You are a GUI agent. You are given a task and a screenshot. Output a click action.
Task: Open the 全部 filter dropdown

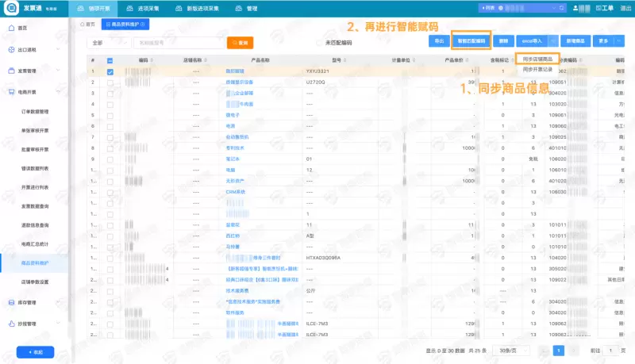click(108, 43)
